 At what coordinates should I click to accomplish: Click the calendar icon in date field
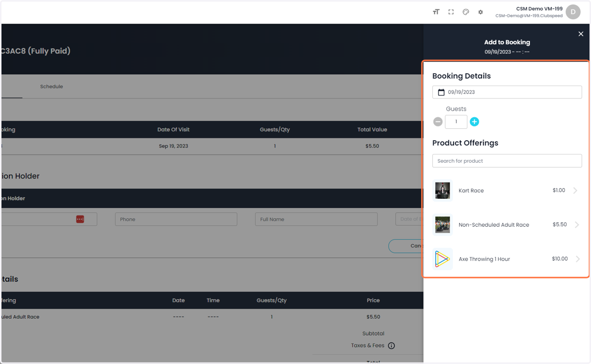[441, 92]
